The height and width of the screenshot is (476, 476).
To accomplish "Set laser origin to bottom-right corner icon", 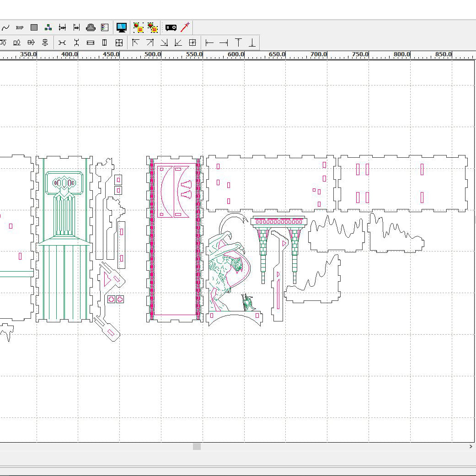I will pos(164,43).
